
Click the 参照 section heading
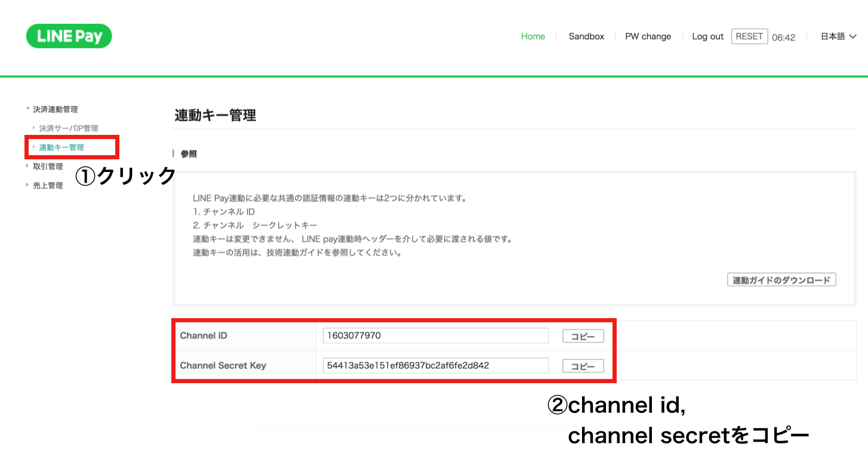[x=189, y=153]
